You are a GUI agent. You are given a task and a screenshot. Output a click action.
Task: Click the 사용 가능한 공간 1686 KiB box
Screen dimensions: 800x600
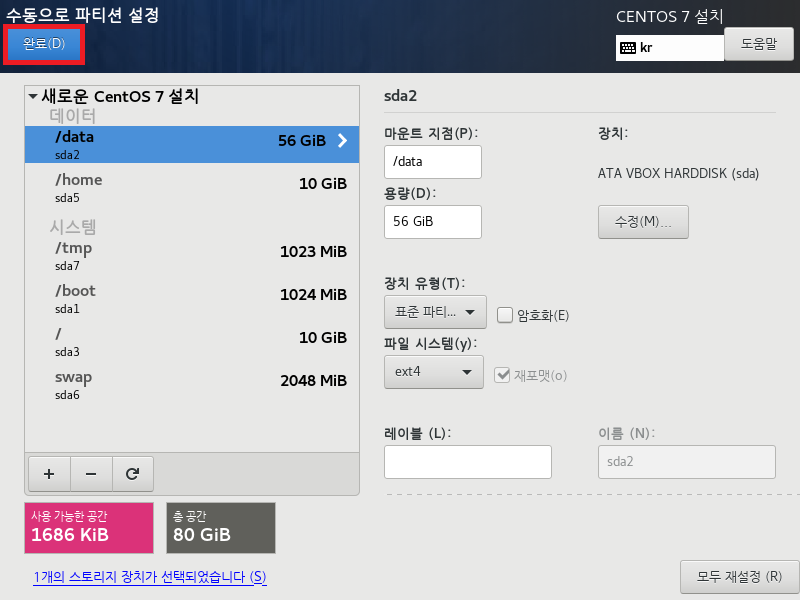[89, 528]
